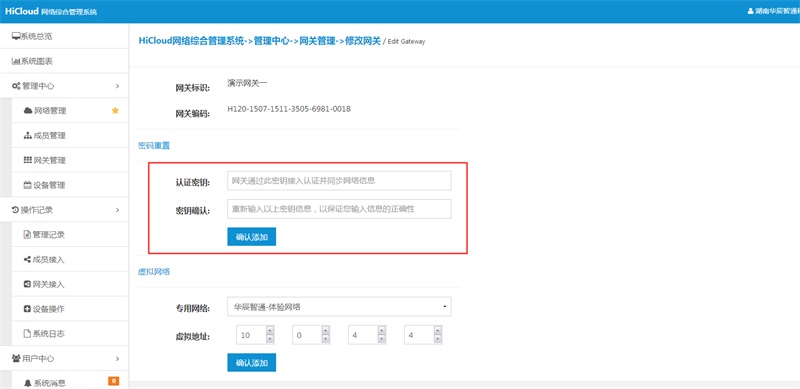Open 系统日志 menu item
This screenshot has width=800, height=389.
tap(69, 334)
